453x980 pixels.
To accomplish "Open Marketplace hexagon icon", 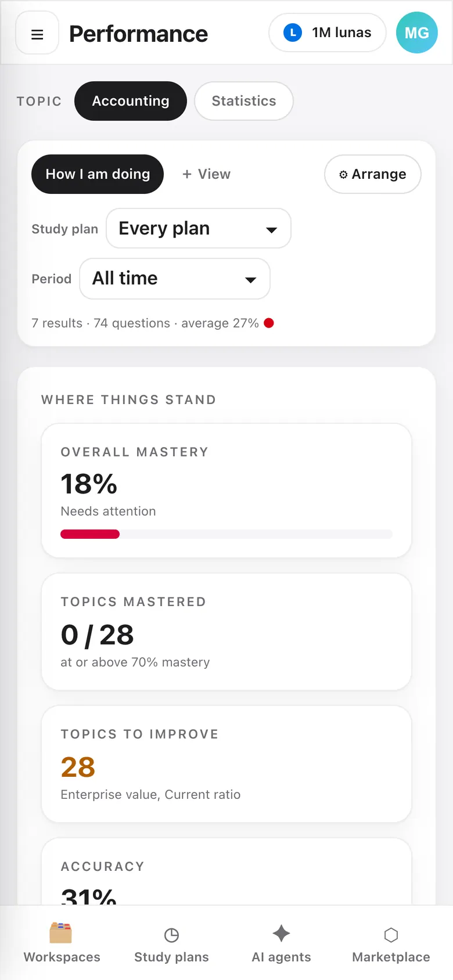I will pos(391,935).
